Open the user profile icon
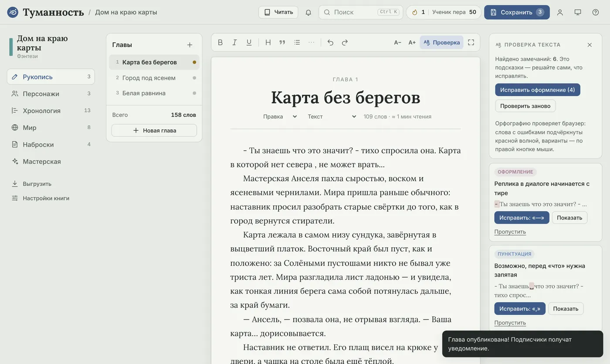 coord(560,12)
